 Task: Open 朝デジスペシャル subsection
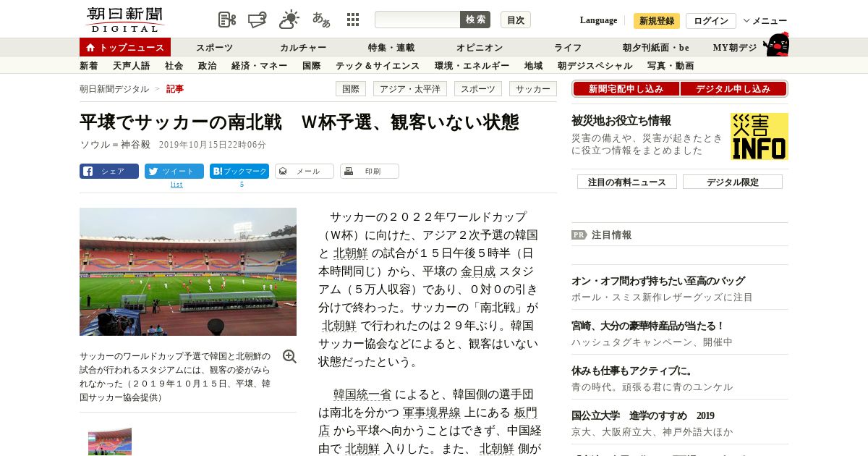coord(595,66)
